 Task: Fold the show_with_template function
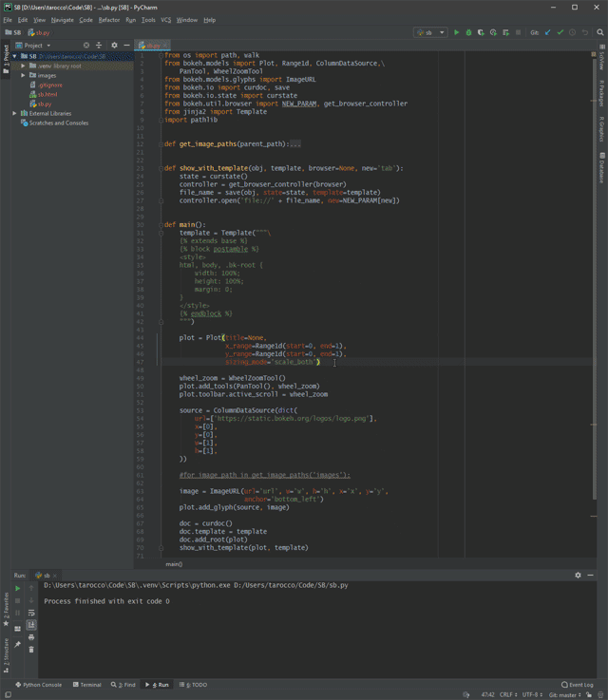[161, 168]
